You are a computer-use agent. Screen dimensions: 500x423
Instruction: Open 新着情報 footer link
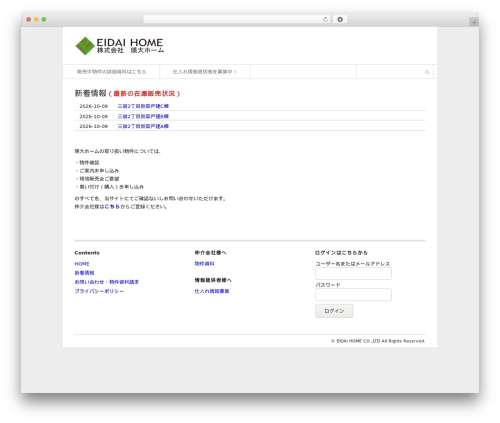pos(84,273)
